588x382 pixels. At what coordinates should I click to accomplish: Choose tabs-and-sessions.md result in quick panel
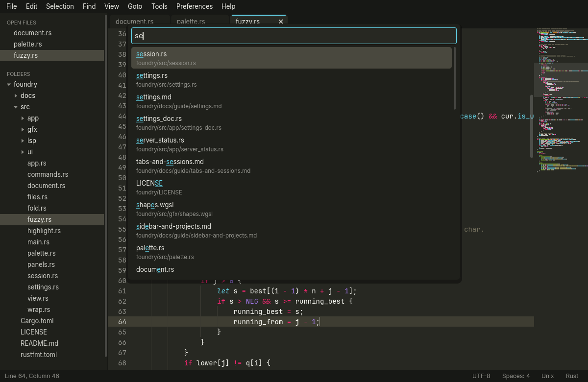point(292,166)
